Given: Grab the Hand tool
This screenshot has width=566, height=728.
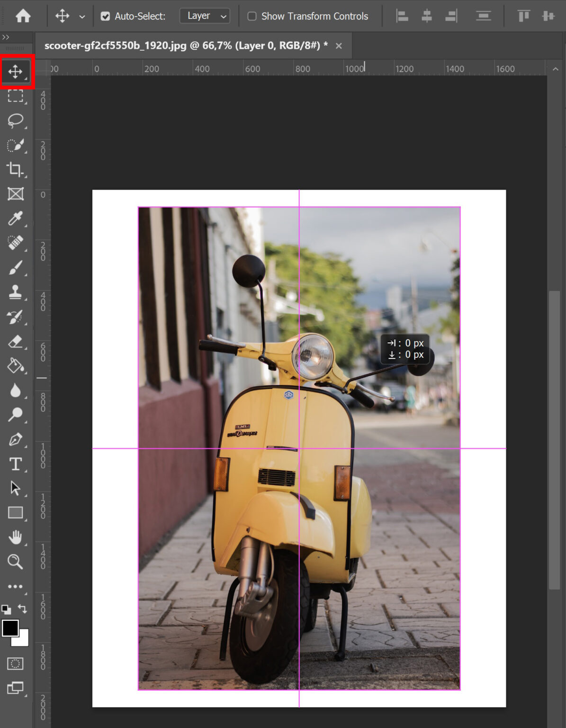Looking at the screenshot, I should click(16, 538).
